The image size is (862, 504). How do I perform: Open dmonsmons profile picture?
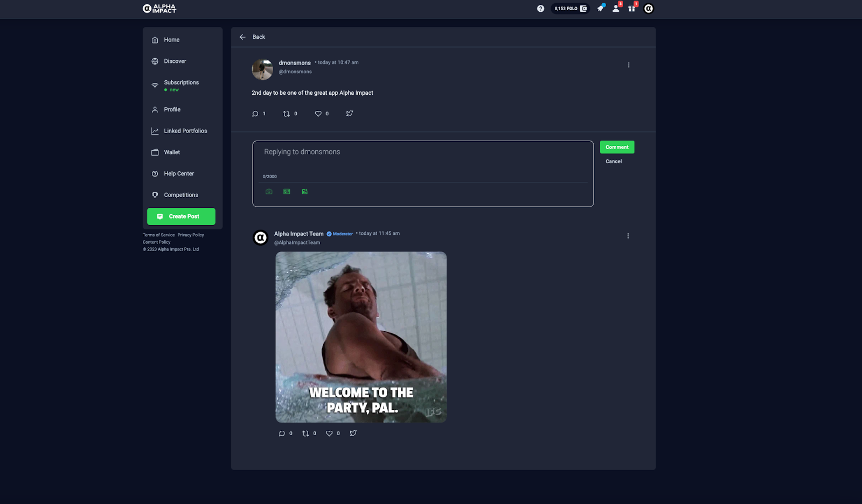tap(262, 69)
